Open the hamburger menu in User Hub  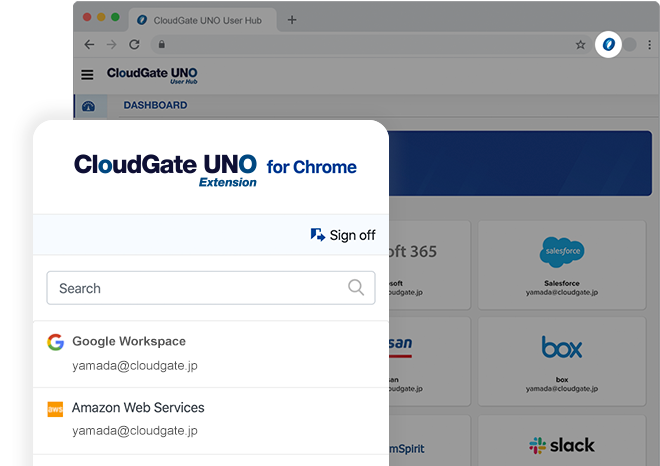(87, 75)
